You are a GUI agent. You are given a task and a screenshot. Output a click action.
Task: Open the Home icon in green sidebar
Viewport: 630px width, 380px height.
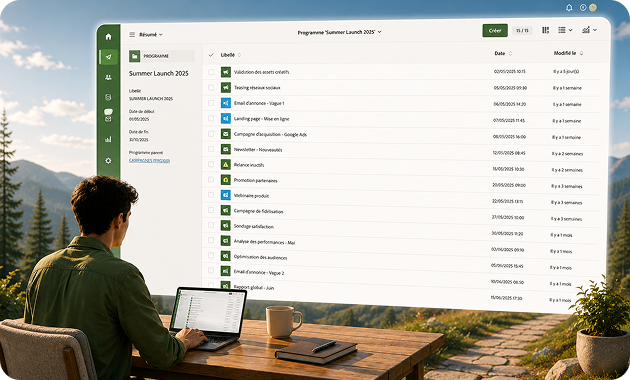pyautogui.click(x=108, y=37)
